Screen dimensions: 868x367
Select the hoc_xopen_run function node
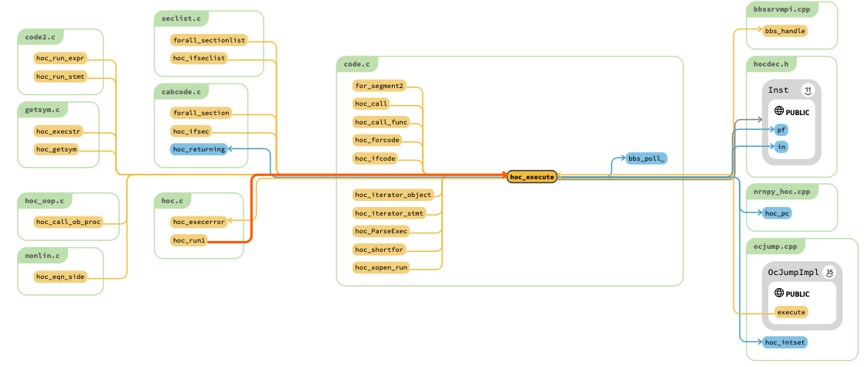coord(382,267)
